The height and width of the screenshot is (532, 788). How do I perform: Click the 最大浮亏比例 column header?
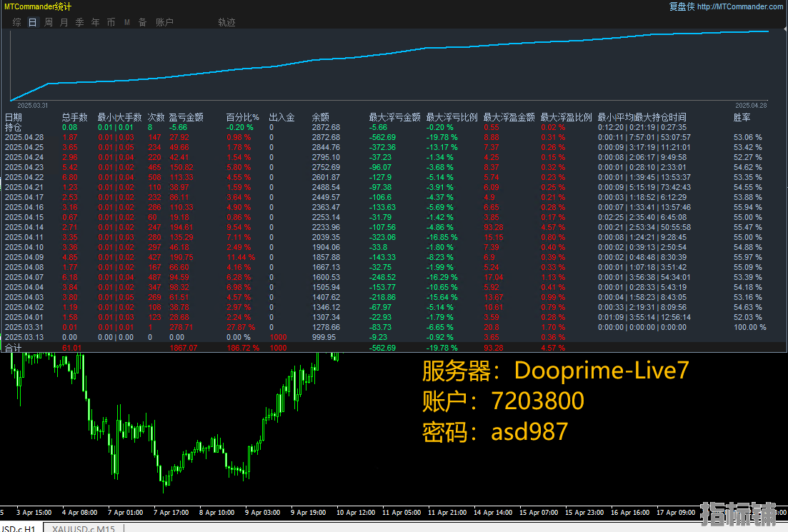[x=452, y=117]
